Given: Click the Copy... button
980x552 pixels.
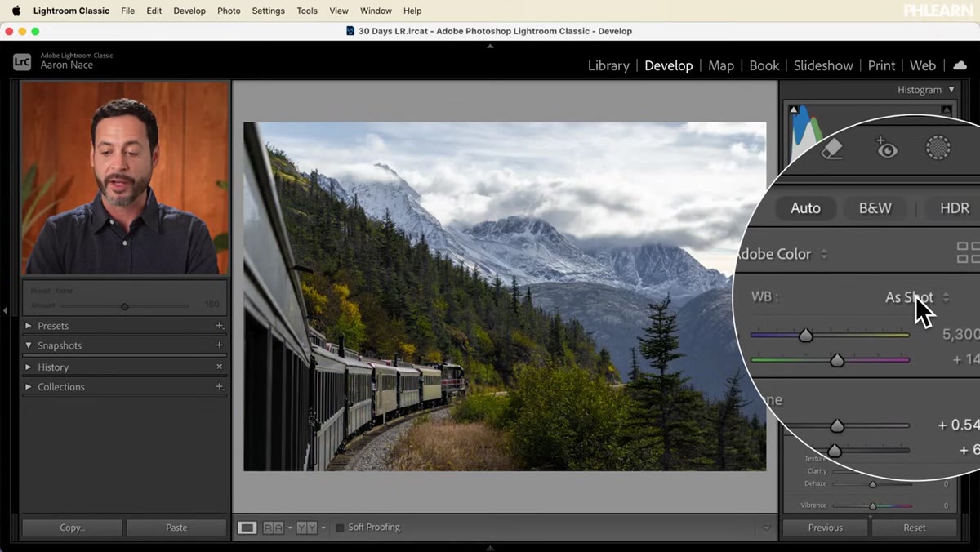Looking at the screenshot, I should click(x=72, y=528).
